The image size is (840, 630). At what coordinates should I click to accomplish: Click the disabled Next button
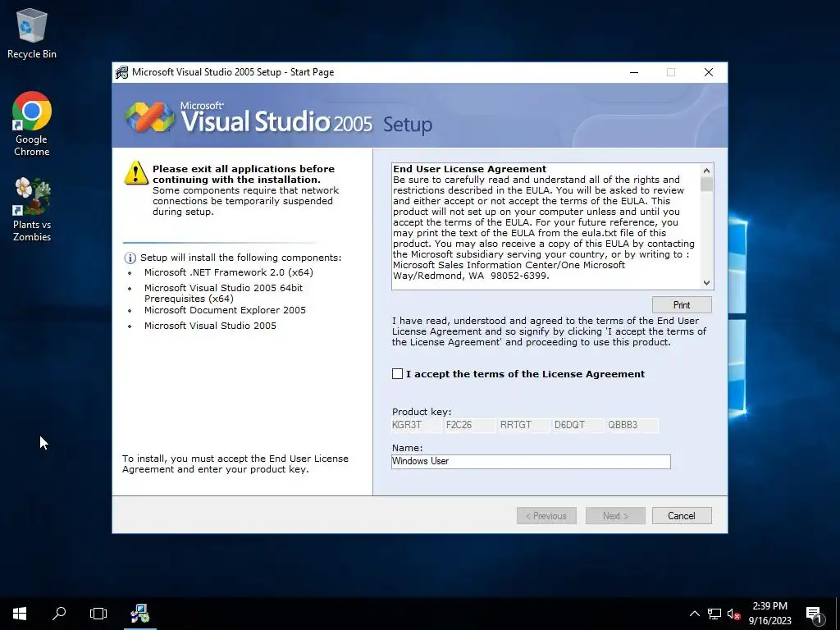(615, 516)
